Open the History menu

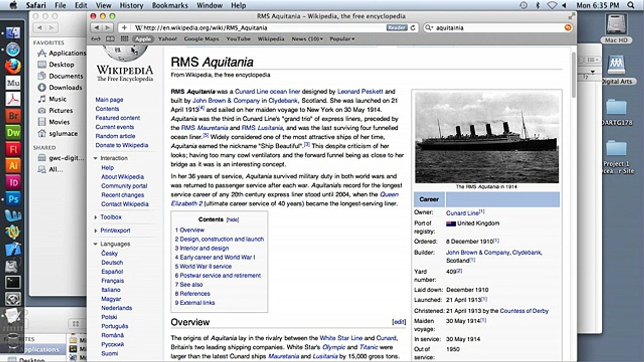pos(131,6)
